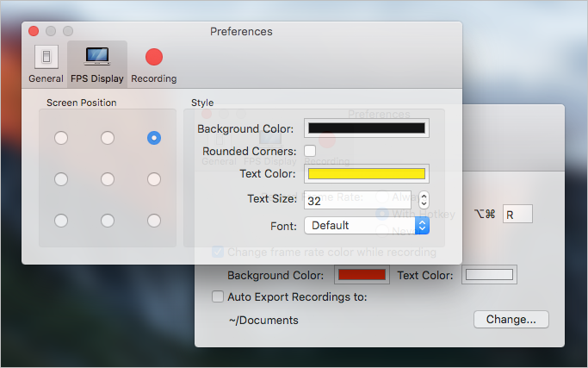Click the Screen Position section label

82,103
